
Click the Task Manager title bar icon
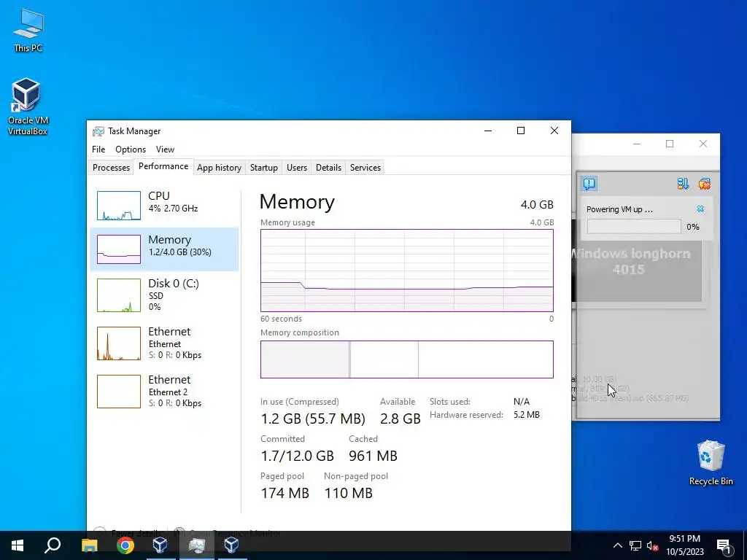pyautogui.click(x=98, y=131)
